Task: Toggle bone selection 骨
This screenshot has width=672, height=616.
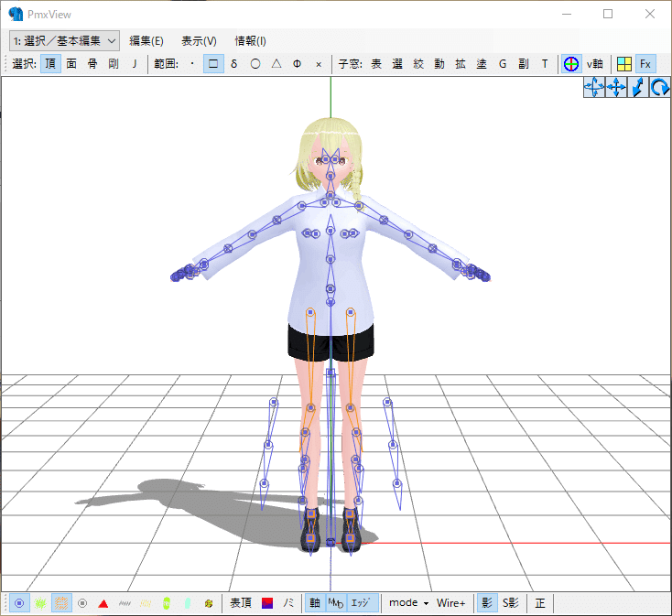Action: click(x=92, y=64)
